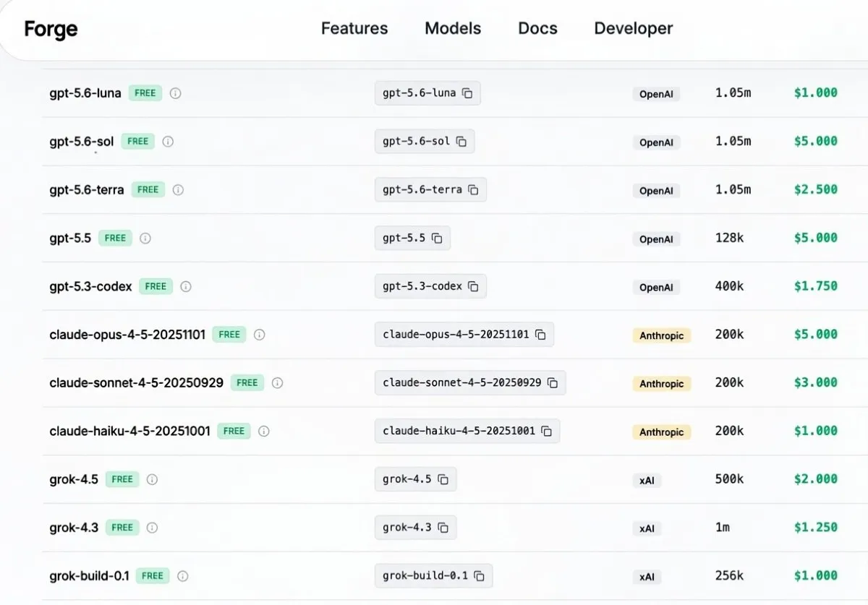The height and width of the screenshot is (605, 868).
Task: Click the OpenAI tag in gpt-5.5 row
Action: [657, 239]
